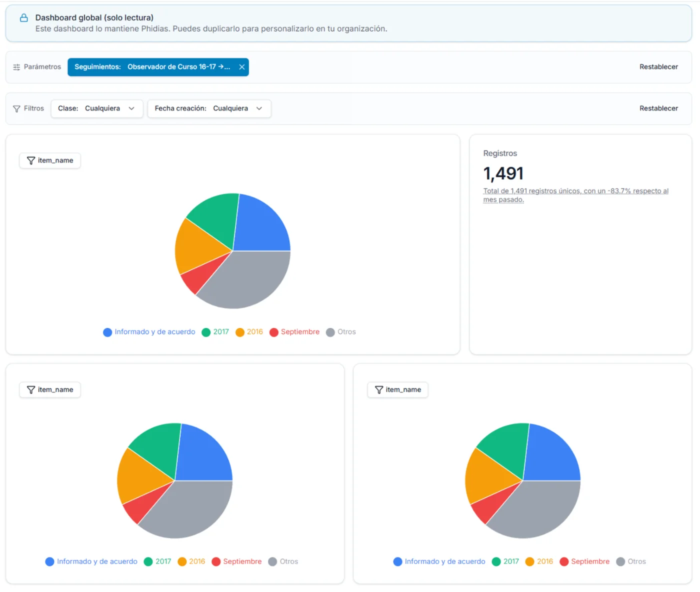Click the Total de 1,491 registros únicos description
This screenshot has width=700, height=592.
tap(575, 195)
